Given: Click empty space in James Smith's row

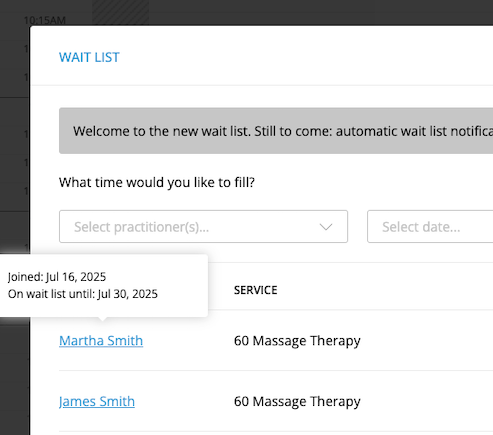Looking at the screenshot, I should [427, 401].
